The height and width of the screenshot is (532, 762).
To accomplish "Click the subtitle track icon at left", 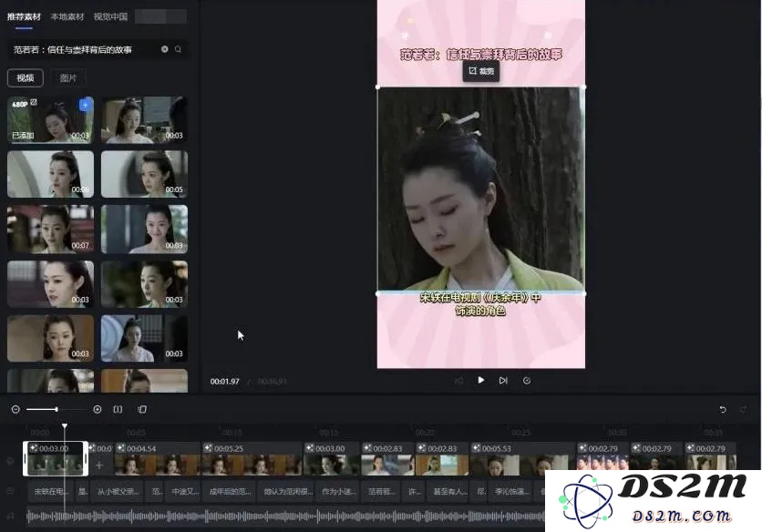I will click(10, 491).
